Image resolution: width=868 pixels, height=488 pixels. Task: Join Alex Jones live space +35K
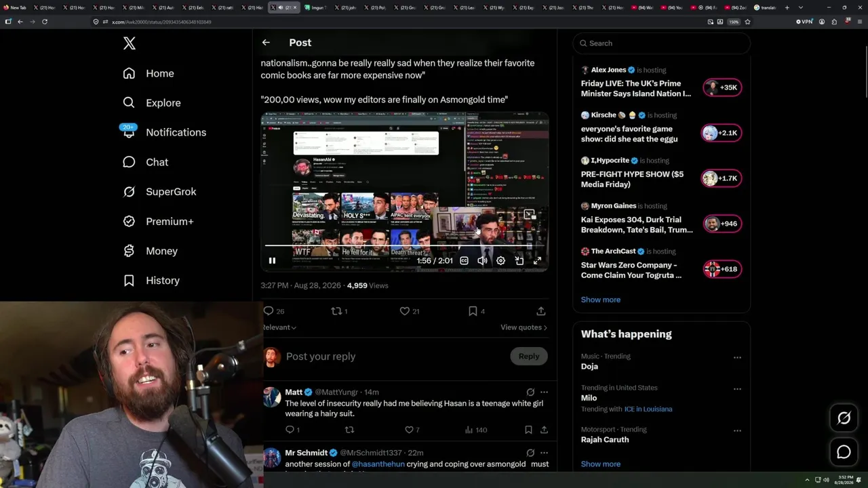click(722, 87)
